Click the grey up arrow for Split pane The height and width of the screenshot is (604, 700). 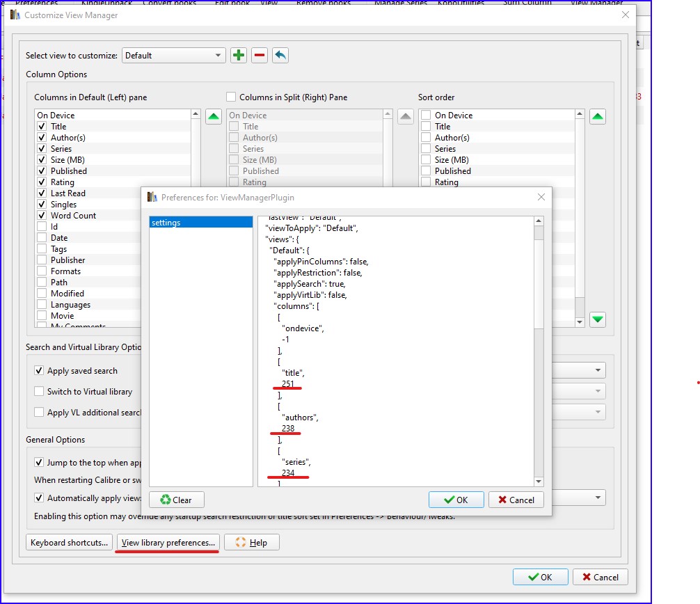click(406, 116)
